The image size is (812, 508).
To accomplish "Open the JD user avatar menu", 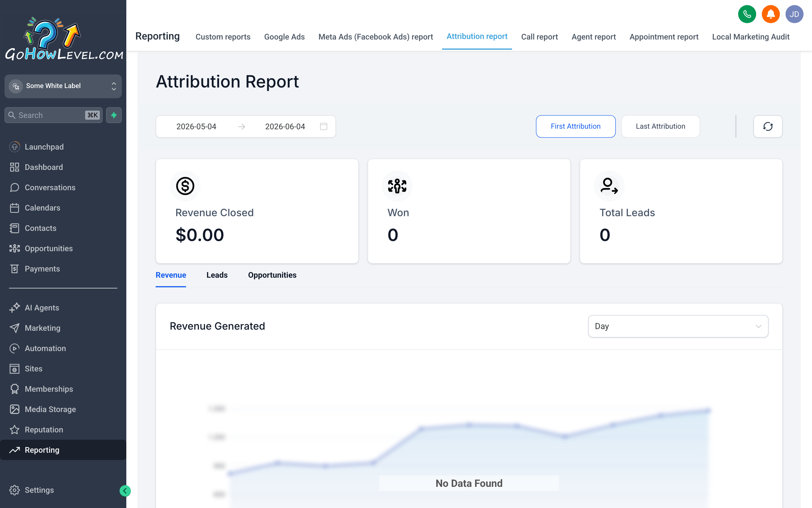I will point(794,14).
